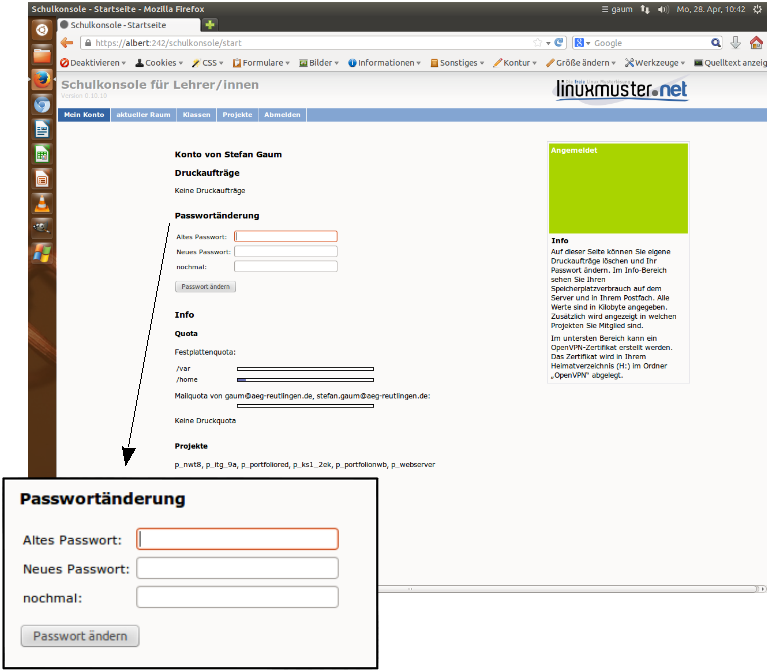Image resolution: width=768 pixels, height=671 pixels.
Task: Bookmark this page with the star icon
Action: click(x=537, y=43)
